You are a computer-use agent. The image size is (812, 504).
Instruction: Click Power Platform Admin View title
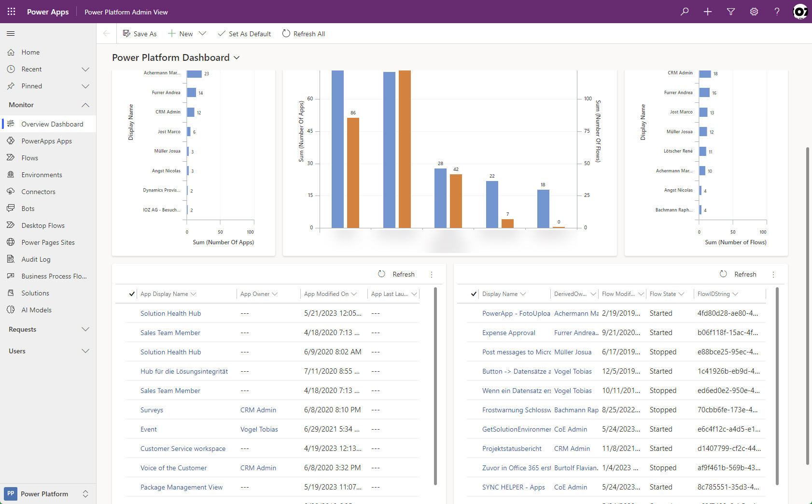pyautogui.click(x=126, y=12)
